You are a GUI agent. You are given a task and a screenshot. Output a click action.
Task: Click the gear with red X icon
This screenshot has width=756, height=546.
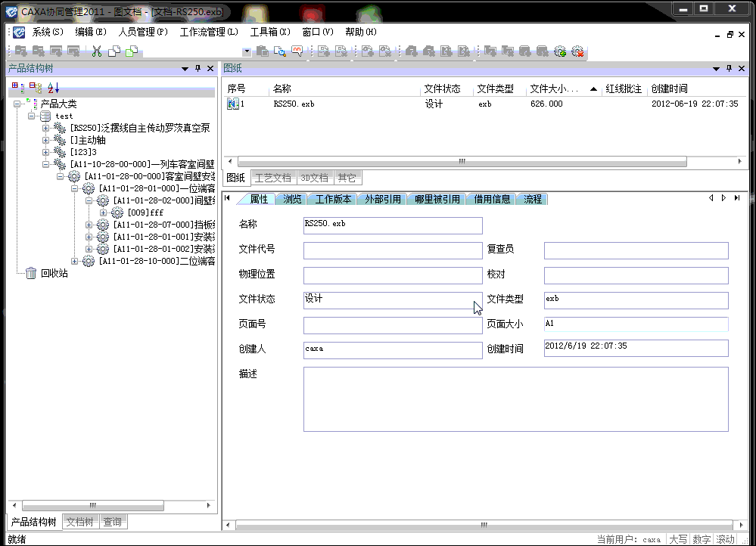[x=577, y=51]
